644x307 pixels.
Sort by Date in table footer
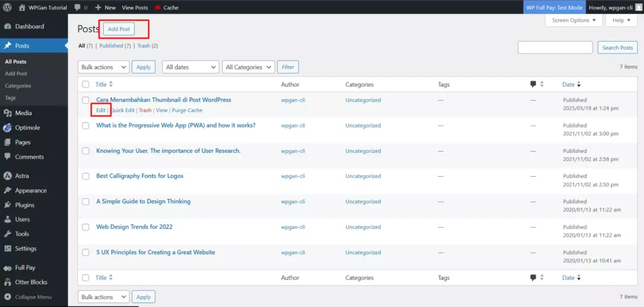tap(571, 277)
